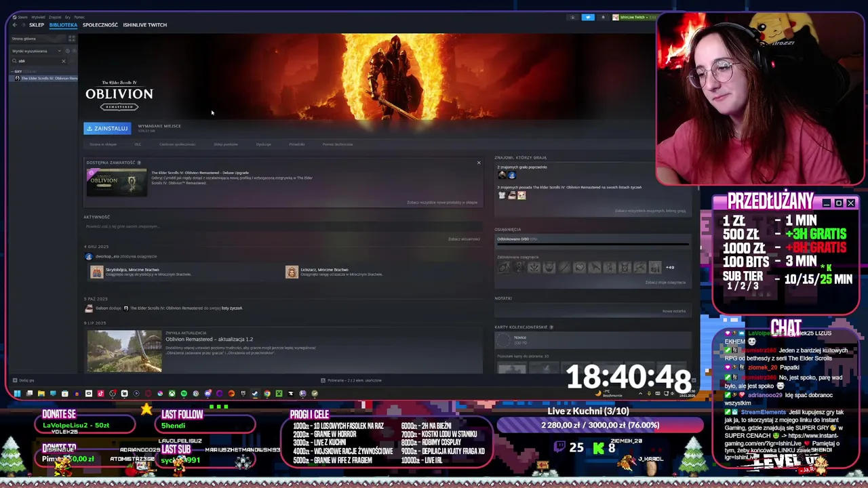Viewport: 868px width, 488px height.
Task: Open Google Chrome on the taskbar
Action: point(267,393)
